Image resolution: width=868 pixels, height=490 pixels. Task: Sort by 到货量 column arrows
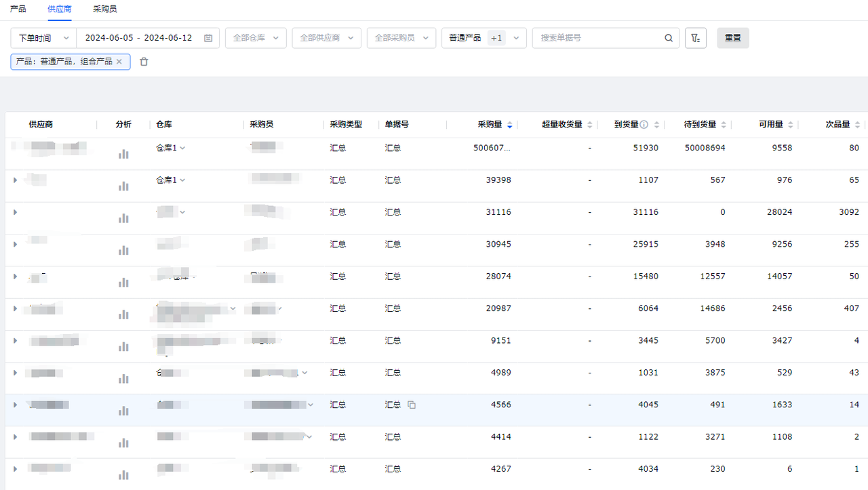tap(656, 125)
